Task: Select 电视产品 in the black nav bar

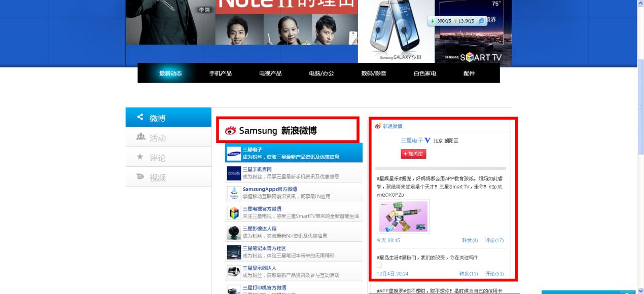Action: [x=270, y=73]
